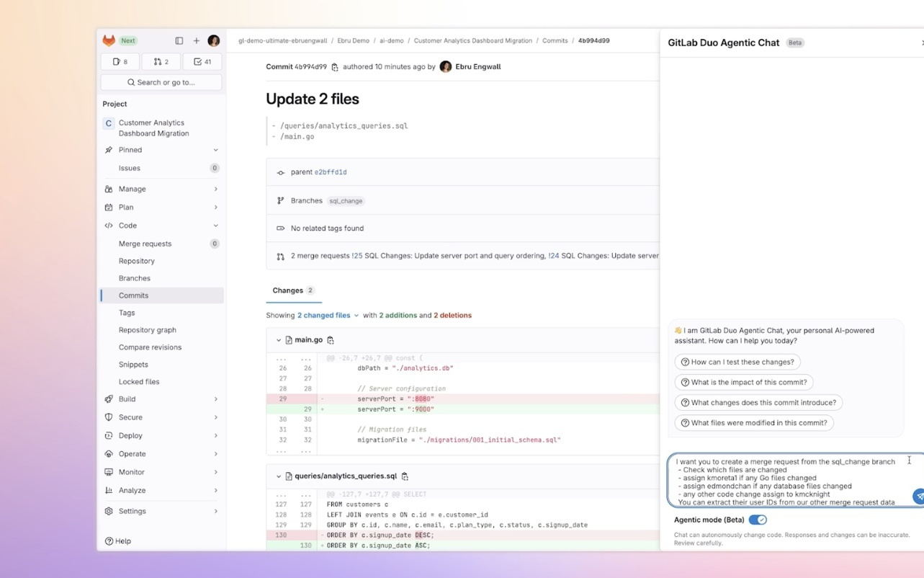Select the Changes tab
This screenshot has width=924, height=578.
point(294,290)
